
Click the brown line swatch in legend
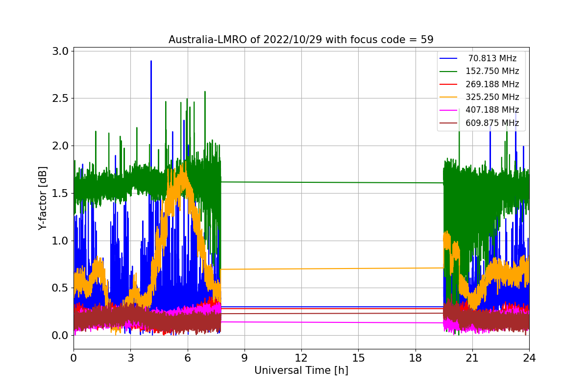448,123
